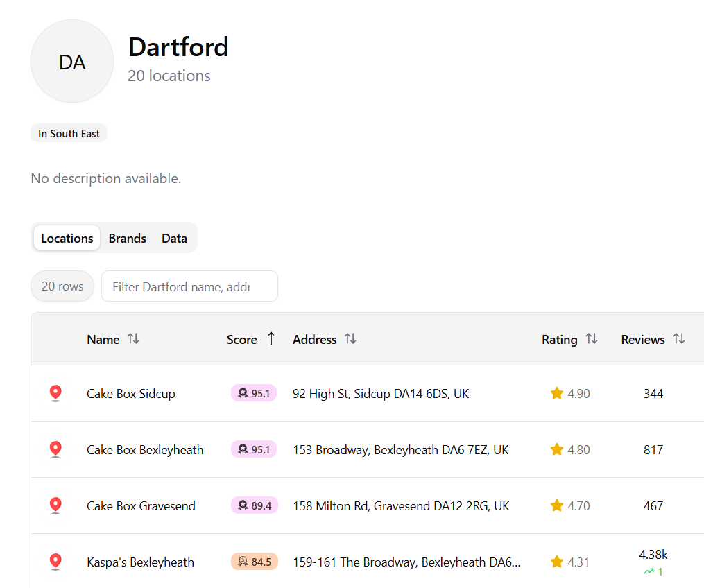Click the DA circular avatar
This screenshot has width=704, height=588.
tap(71, 60)
